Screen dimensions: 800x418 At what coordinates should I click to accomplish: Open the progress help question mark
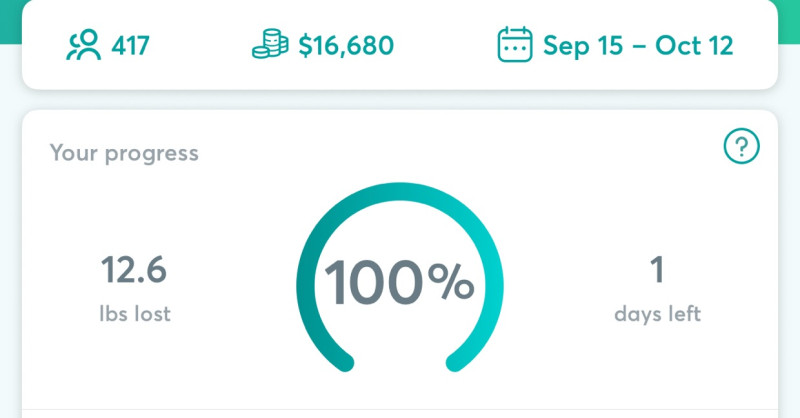[741, 148]
